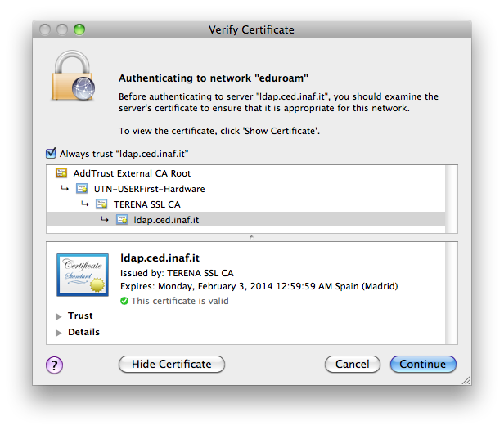This screenshot has height=430, width=504.
Task: Click the Trust section label
Action: 80,316
